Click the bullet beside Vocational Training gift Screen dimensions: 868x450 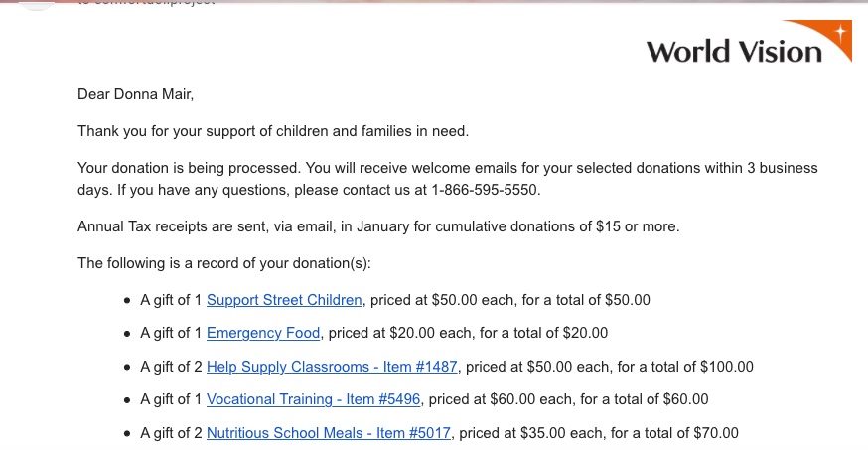coord(127,400)
